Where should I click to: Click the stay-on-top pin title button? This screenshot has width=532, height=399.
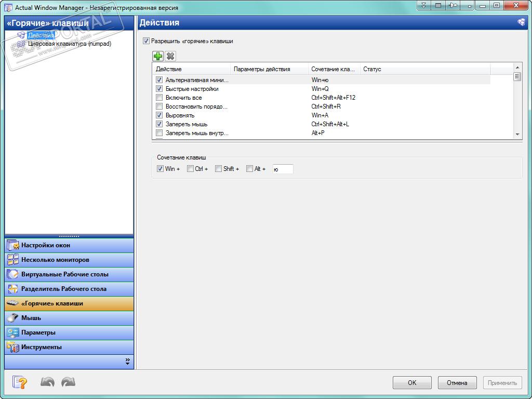pos(453,5)
